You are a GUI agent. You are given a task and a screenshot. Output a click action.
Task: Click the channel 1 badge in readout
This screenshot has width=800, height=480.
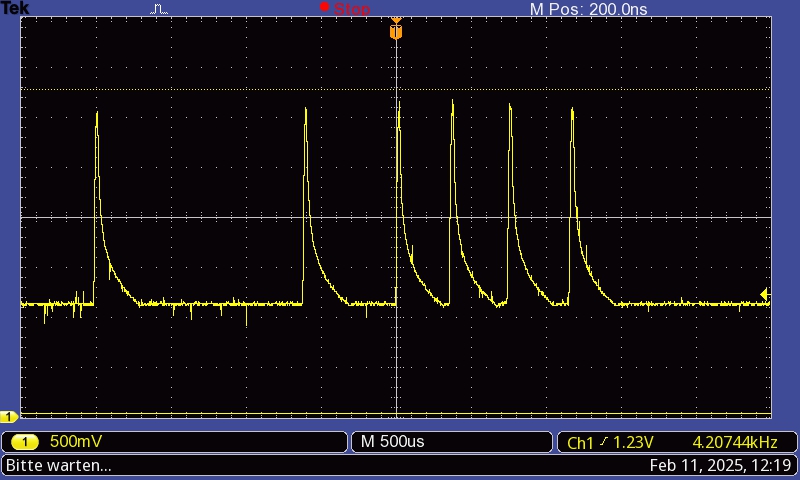(24, 442)
